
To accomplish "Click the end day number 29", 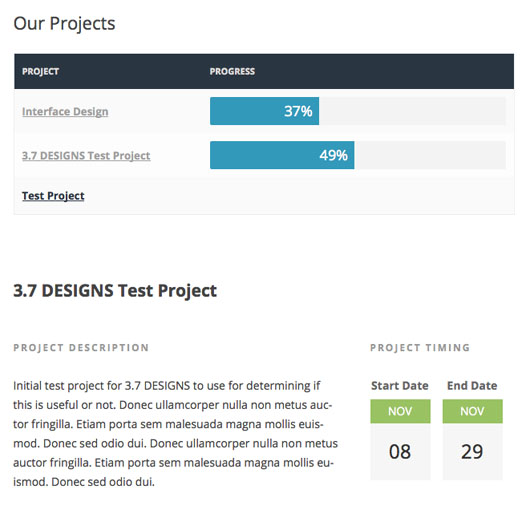I will pyautogui.click(x=472, y=452).
